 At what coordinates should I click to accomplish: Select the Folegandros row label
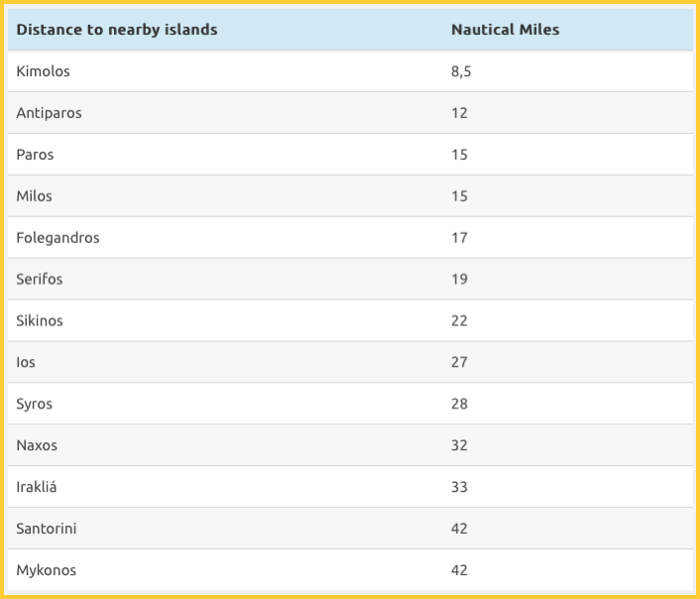(58, 238)
